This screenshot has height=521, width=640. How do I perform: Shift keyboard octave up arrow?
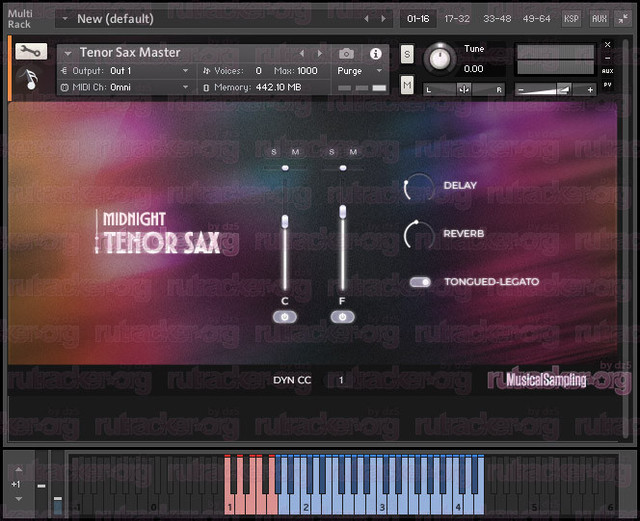coord(18,470)
